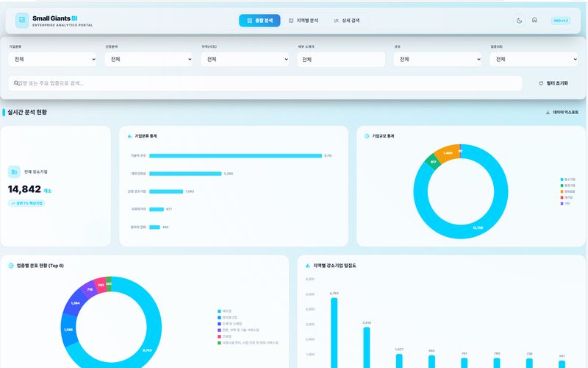Image resolution: width=588 pixels, height=368 pixels.
Task: Toggle the 제조업 legend item
Action: coord(224,311)
